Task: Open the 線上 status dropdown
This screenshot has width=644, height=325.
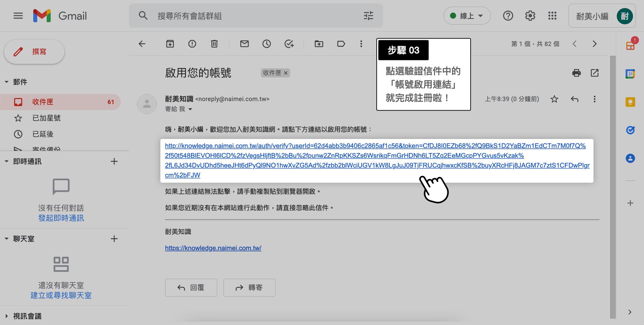Action: click(x=467, y=16)
